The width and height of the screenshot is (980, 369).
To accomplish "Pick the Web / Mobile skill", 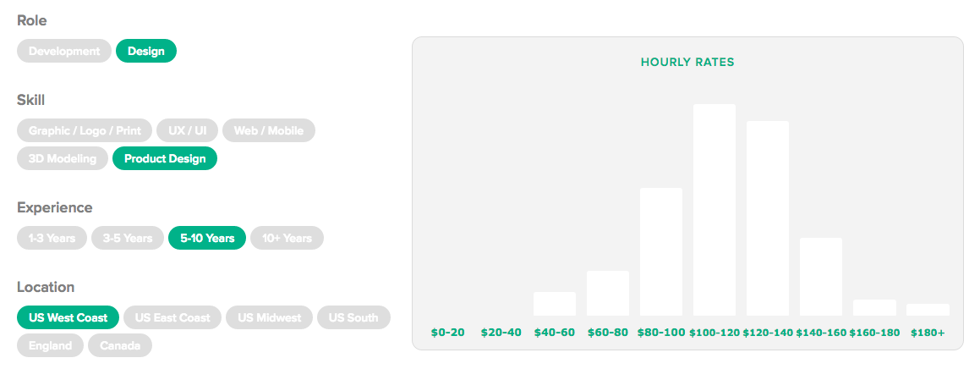I will [269, 130].
